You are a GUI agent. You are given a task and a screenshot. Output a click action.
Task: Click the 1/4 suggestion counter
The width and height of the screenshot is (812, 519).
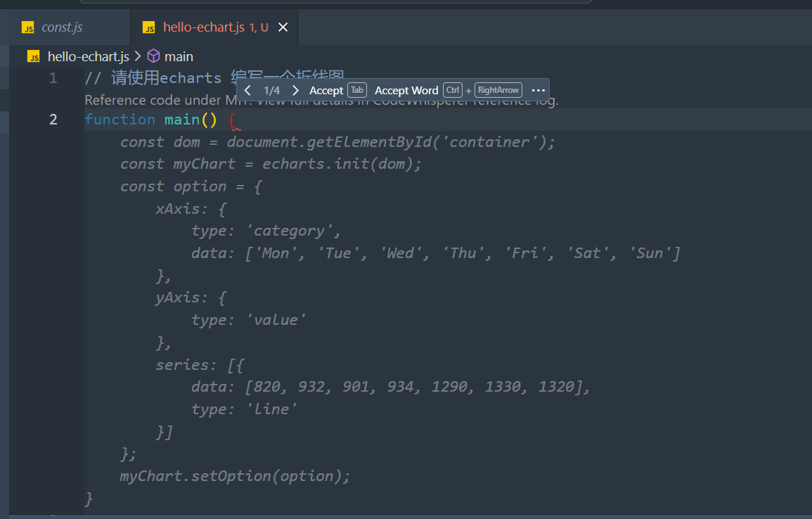271,90
